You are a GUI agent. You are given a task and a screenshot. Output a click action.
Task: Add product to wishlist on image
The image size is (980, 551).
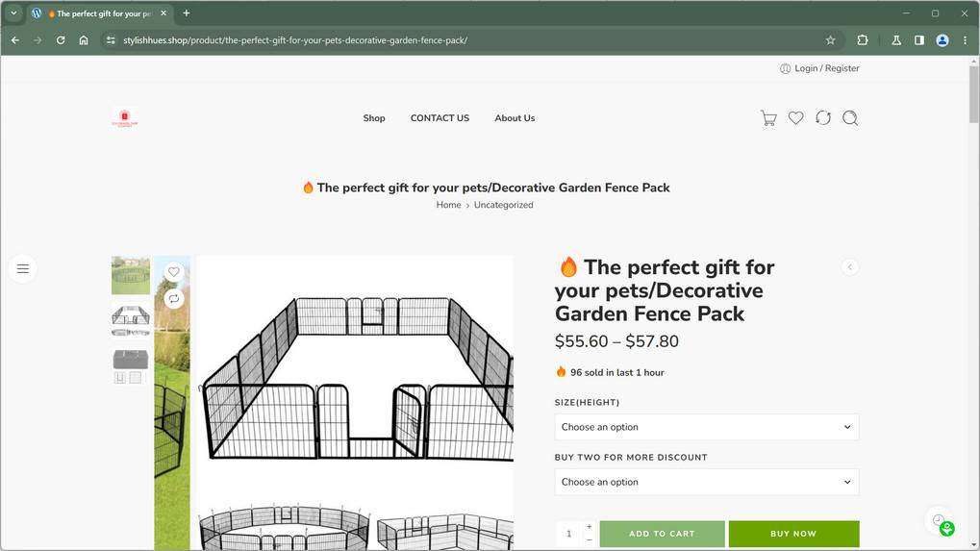(174, 272)
